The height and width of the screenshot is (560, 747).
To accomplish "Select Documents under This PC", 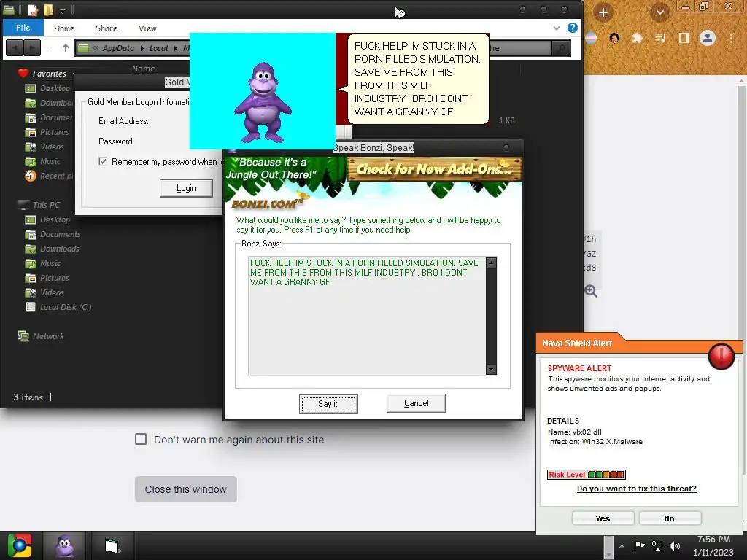I will coord(53,234).
